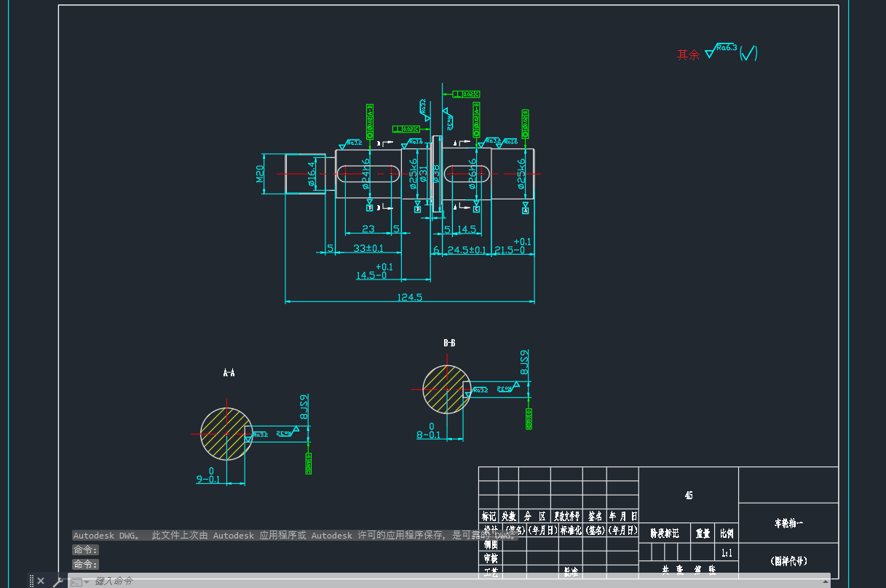This screenshot has height=588, width=886.
Task: Click the 审核 title block cell
Action: pos(491,558)
